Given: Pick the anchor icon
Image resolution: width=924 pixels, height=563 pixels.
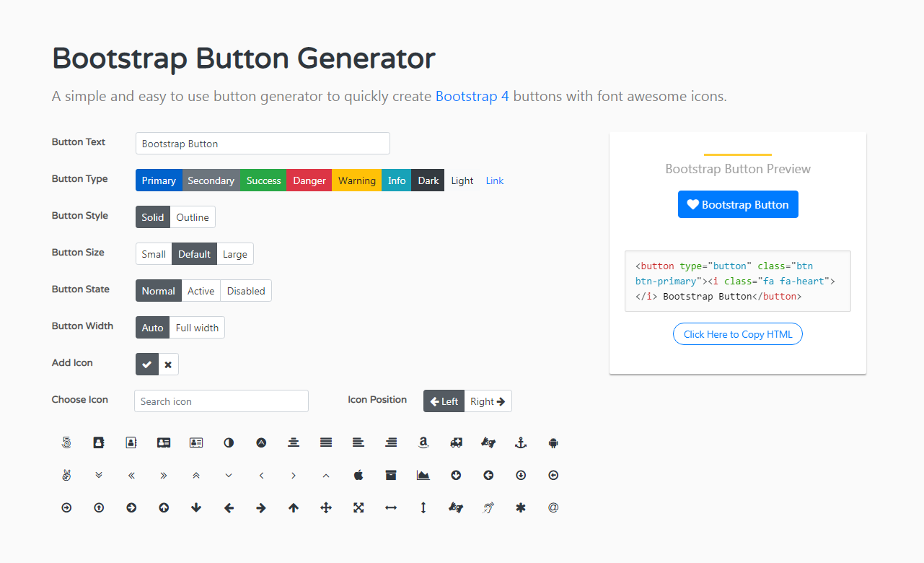Looking at the screenshot, I should 521,442.
